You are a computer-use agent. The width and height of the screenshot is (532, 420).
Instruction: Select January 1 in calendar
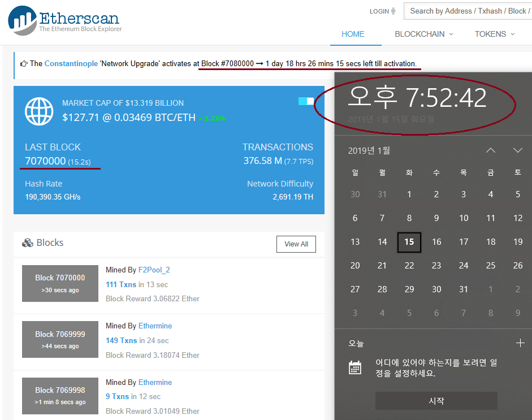[409, 194]
